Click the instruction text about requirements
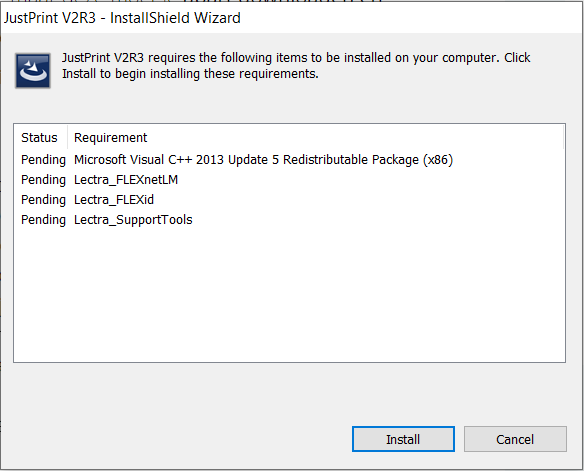Screen dimensions: 584x471 (296, 66)
